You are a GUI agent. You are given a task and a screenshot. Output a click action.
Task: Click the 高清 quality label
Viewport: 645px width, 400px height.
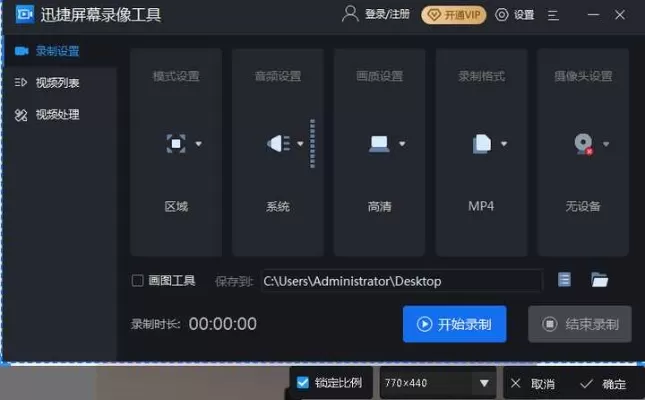pyautogui.click(x=379, y=206)
